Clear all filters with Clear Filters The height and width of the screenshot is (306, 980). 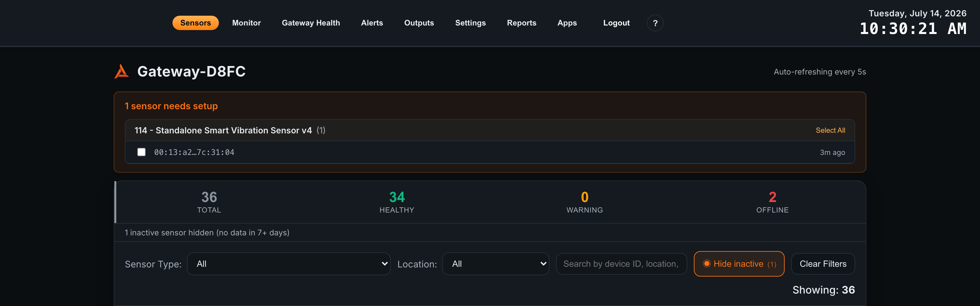823,264
